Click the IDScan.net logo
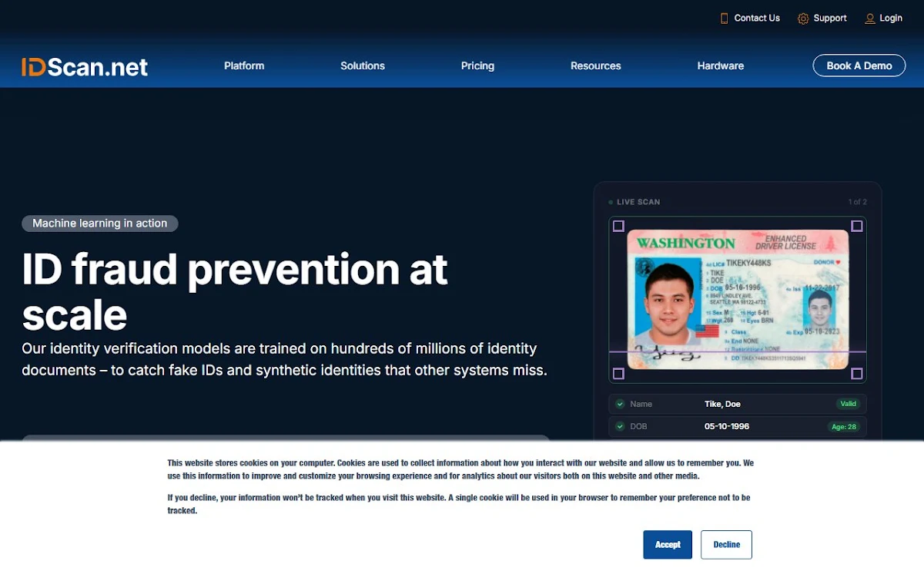924x578 pixels. [x=85, y=67]
